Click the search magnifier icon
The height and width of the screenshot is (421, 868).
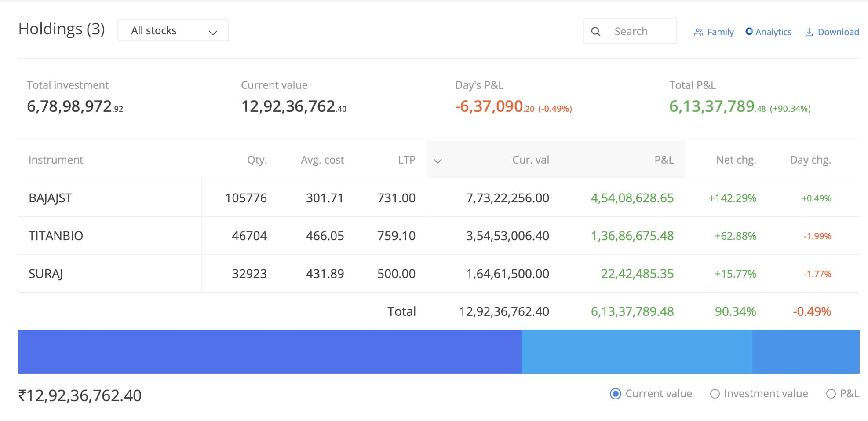[596, 32]
